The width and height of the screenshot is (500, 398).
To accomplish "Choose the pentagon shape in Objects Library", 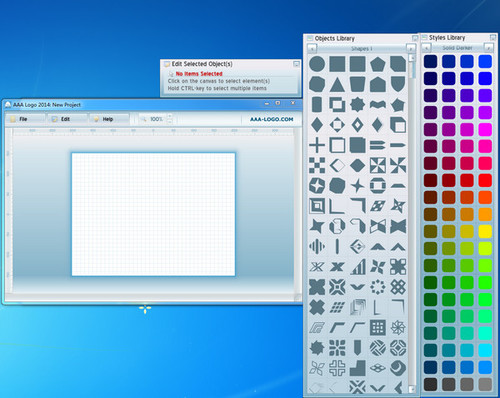I will pos(378,64).
